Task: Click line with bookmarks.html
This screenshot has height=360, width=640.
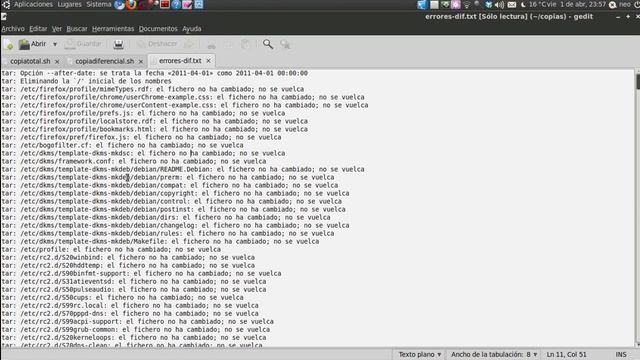Action: [x=155, y=129]
